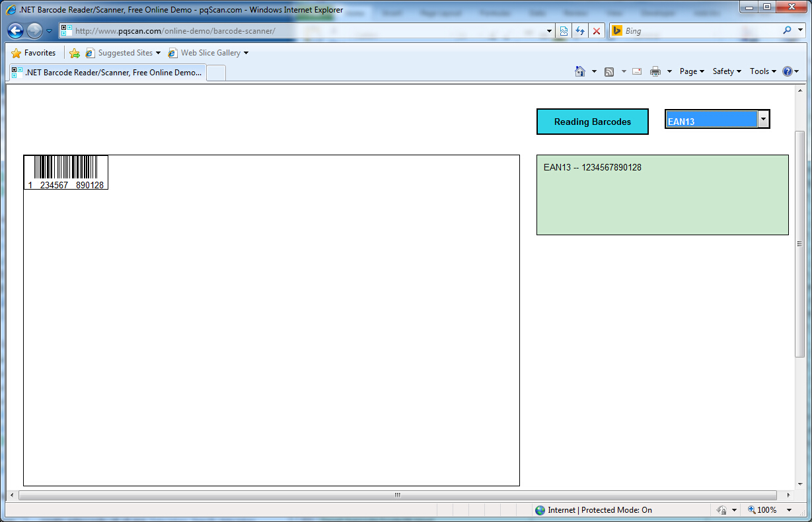This screenshot has width=812, height=522.
Task: Click the red Stop loading icon
Action: tap(597, 31)
